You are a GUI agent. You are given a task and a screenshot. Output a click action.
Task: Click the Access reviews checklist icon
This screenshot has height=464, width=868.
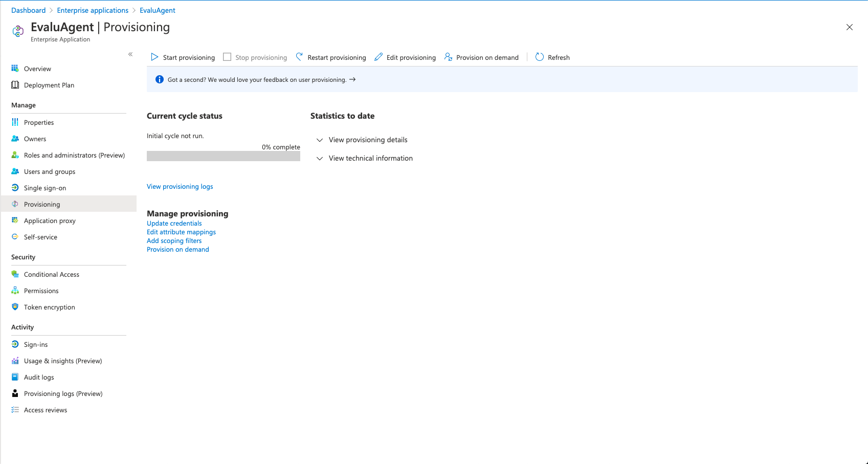[x=15, y=410]
